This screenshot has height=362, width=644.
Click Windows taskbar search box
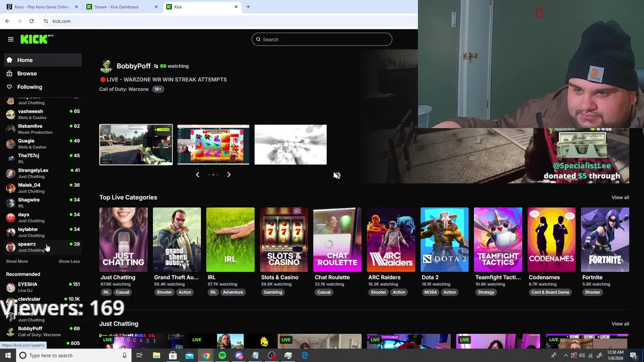tap(73, 355)
